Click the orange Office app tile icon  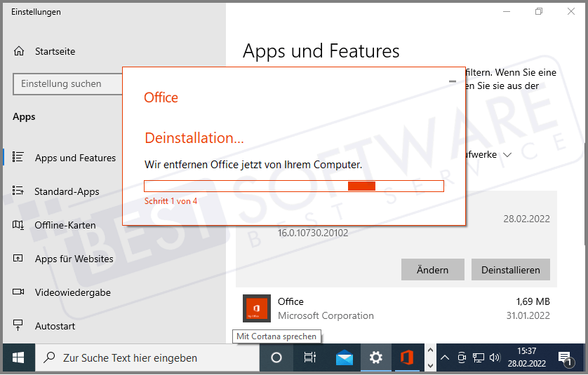click(x=257, y=308)
